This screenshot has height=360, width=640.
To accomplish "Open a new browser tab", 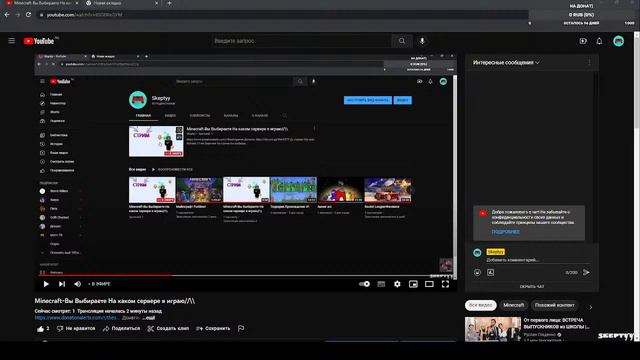I will [169, 3].
